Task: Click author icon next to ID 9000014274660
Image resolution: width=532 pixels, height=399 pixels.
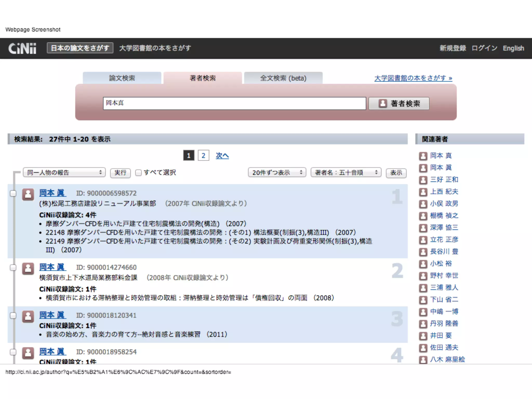Action: coord(28,268)
